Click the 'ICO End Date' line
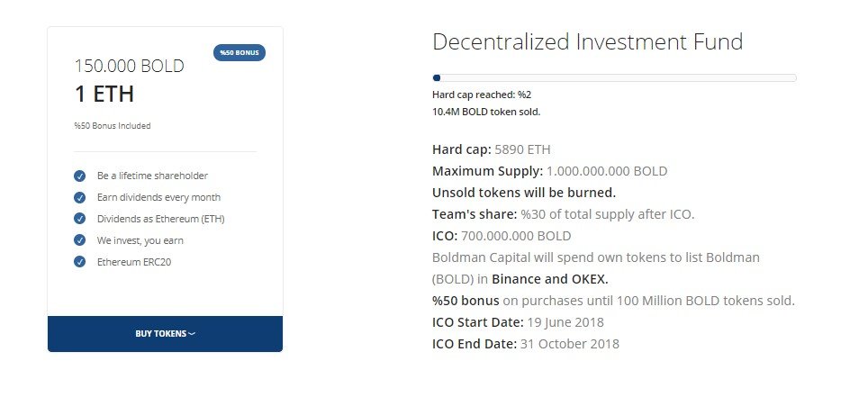 pos(525,344)
